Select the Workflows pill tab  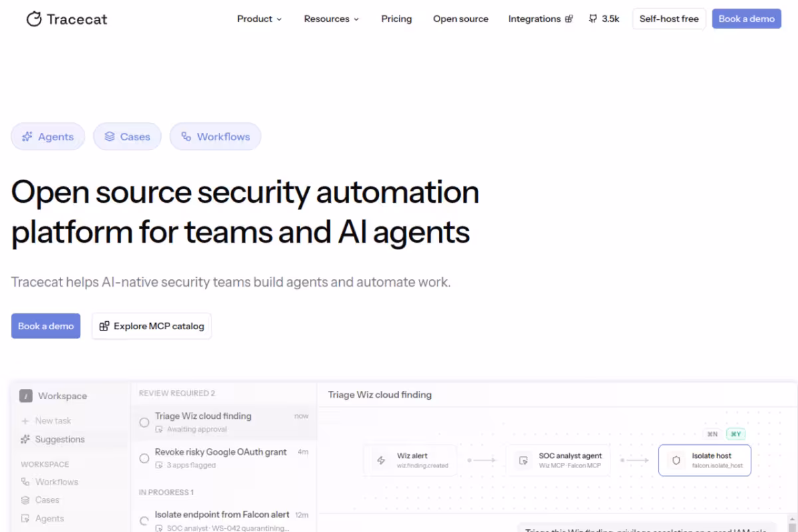tap(215, 136)
